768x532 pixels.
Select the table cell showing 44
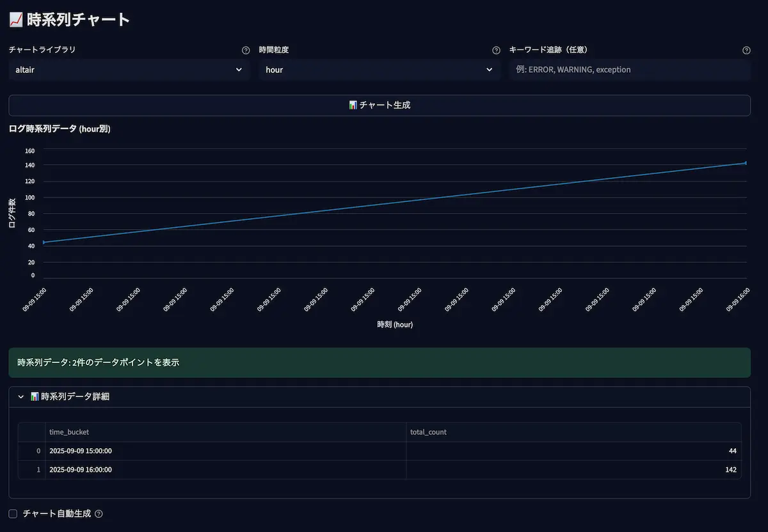[x=573, y=451]
